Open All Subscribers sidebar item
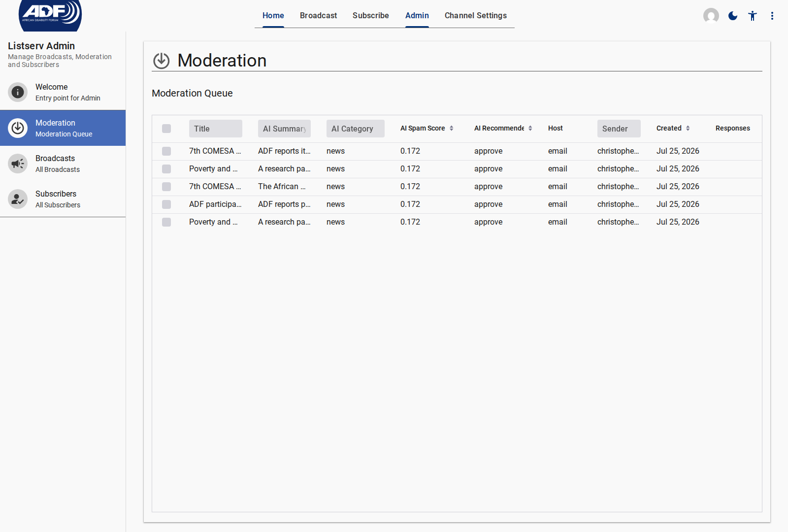This screenshot has width=788, height=532. [63, 199]
